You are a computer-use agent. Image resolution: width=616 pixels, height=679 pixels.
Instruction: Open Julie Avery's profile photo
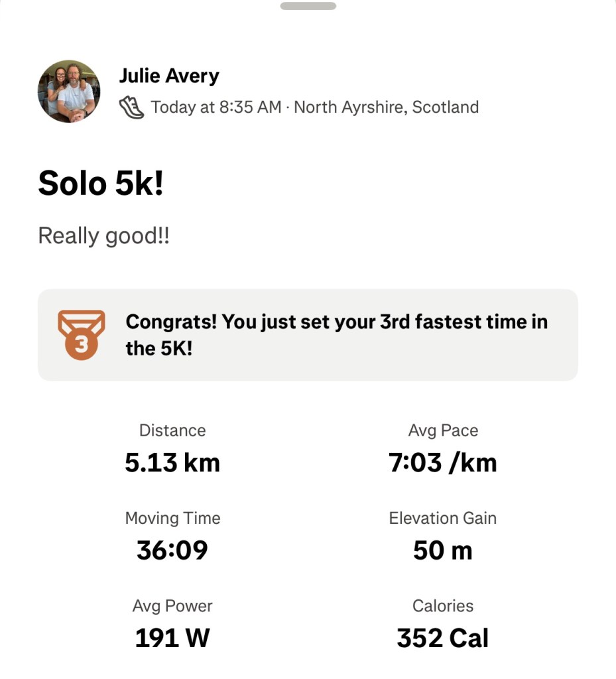(69, 92)
